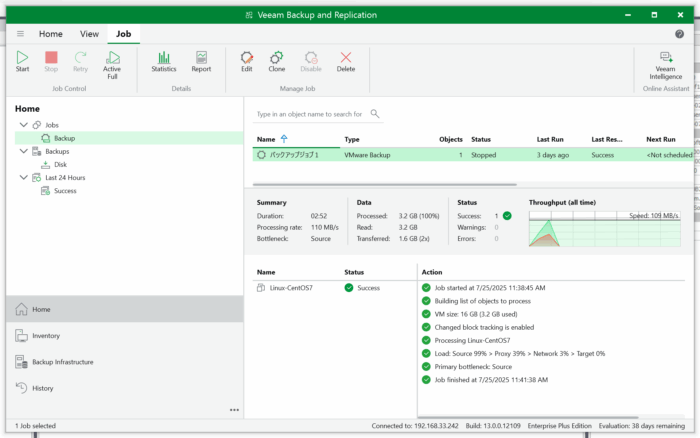Select the Job ribbon tab
This screenshot has height=438, width=700.
tap(124, 34)
